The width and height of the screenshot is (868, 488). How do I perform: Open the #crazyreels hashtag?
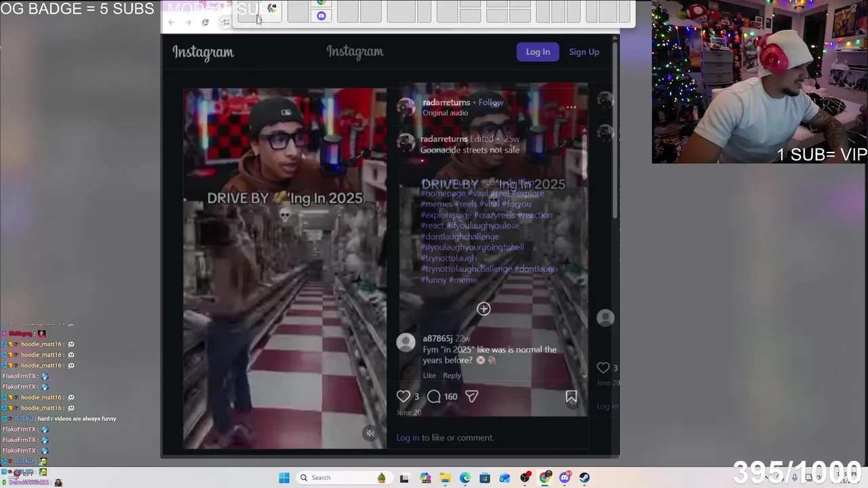[x=494, y=215]
